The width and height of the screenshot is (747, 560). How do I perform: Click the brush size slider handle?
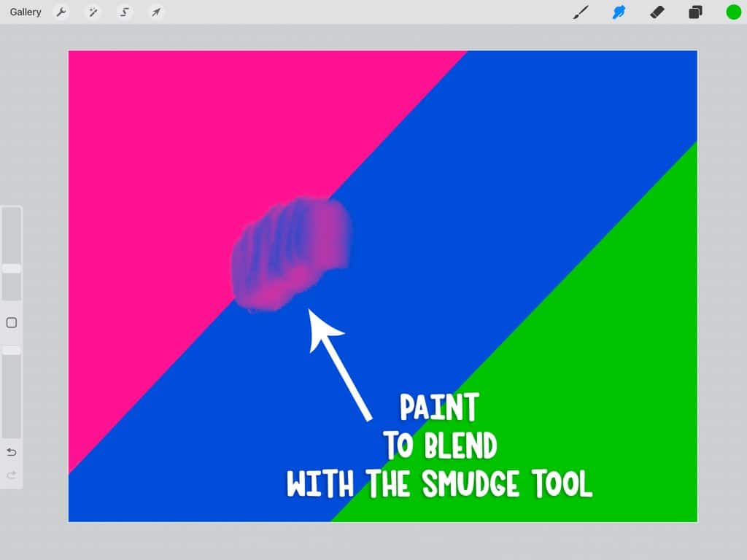(12, 268)
